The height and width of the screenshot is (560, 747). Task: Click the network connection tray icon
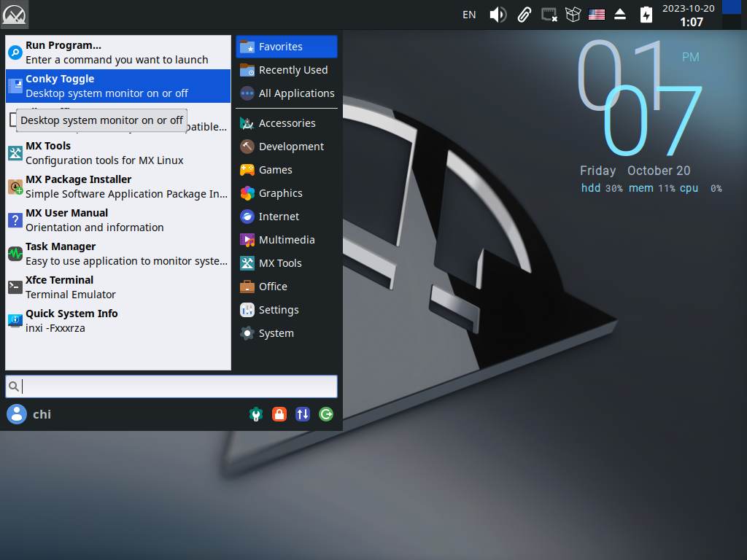pyautogui.click(x=549, y=15)
